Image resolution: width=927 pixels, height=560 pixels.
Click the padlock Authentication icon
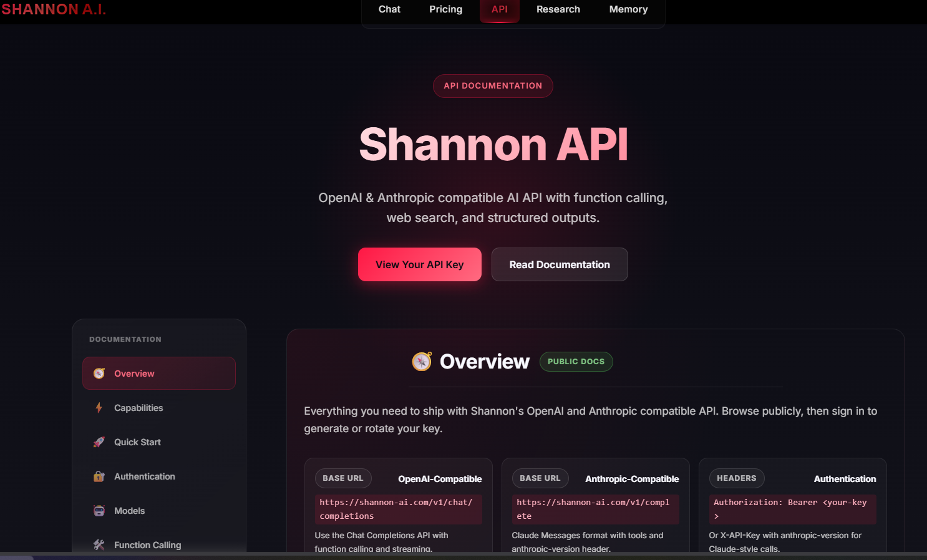[99, 476]
